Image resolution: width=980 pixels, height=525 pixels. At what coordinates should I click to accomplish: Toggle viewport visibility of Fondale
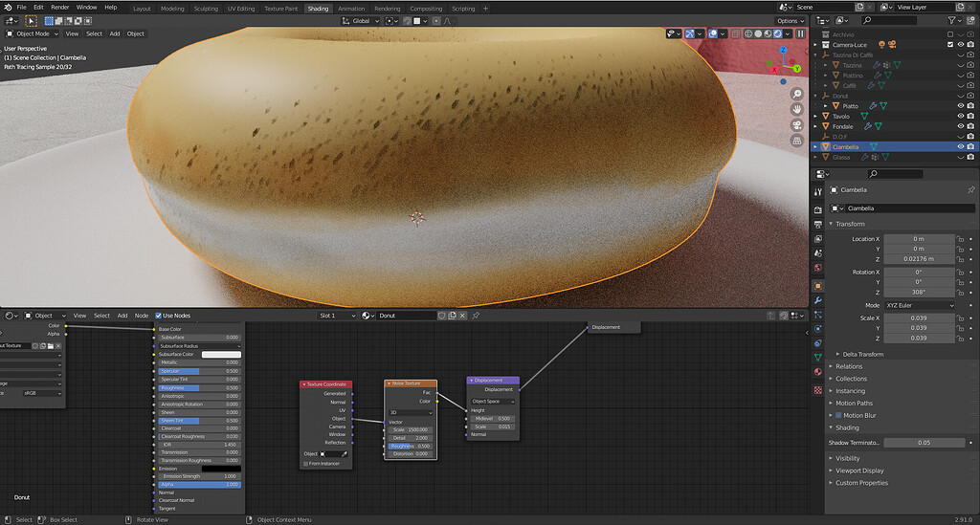961,126
